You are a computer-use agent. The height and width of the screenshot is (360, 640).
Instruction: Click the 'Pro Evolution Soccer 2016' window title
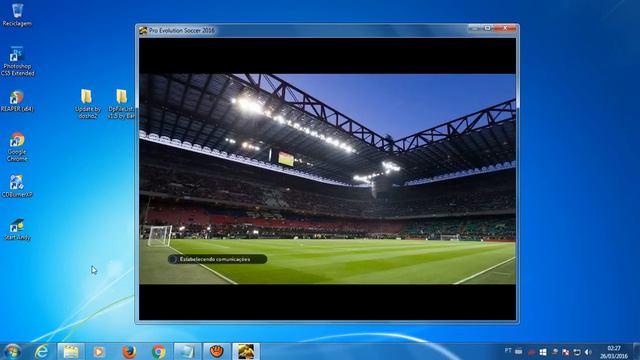point(182,30)
